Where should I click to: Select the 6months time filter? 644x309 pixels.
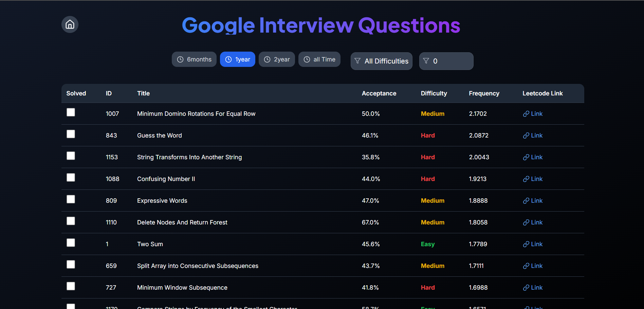pos(194,59)
